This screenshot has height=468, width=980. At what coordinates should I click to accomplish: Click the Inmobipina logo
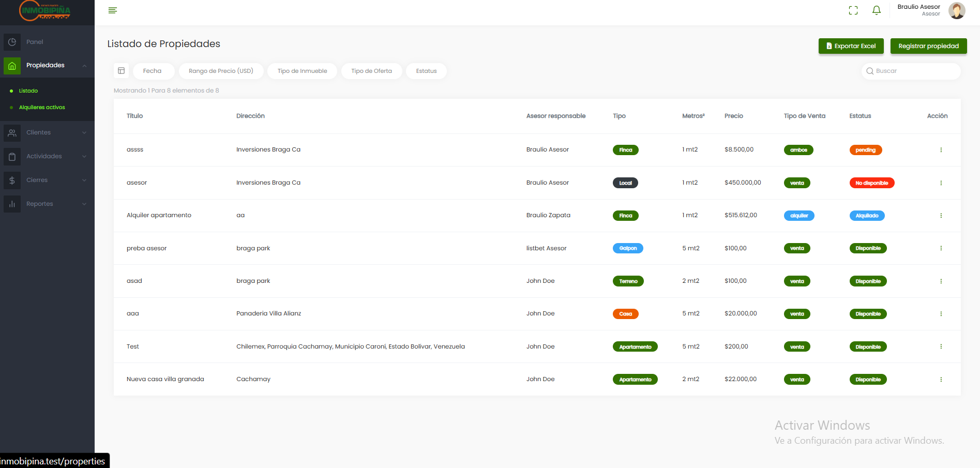tap(45, 11)
